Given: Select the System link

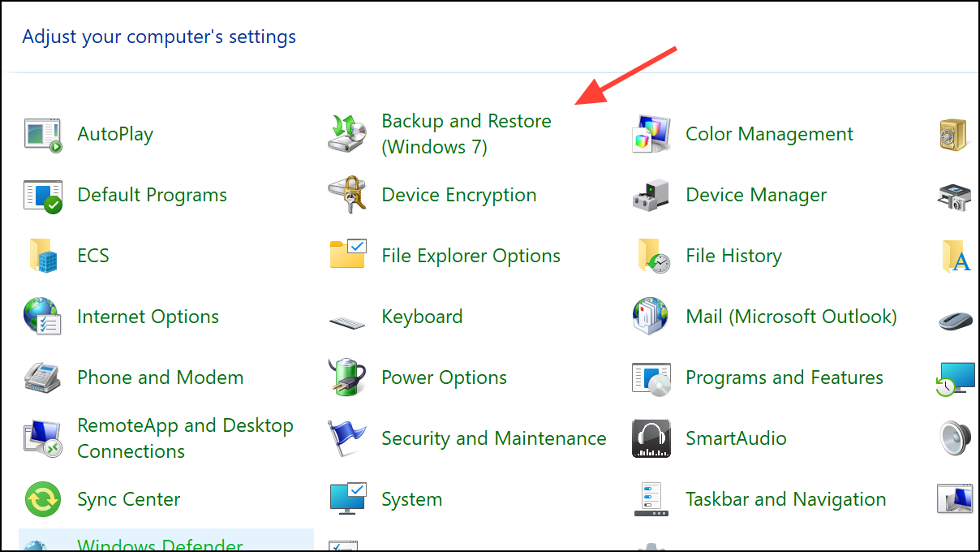Looking at the screenshot, I should click(x=411, y=499).
